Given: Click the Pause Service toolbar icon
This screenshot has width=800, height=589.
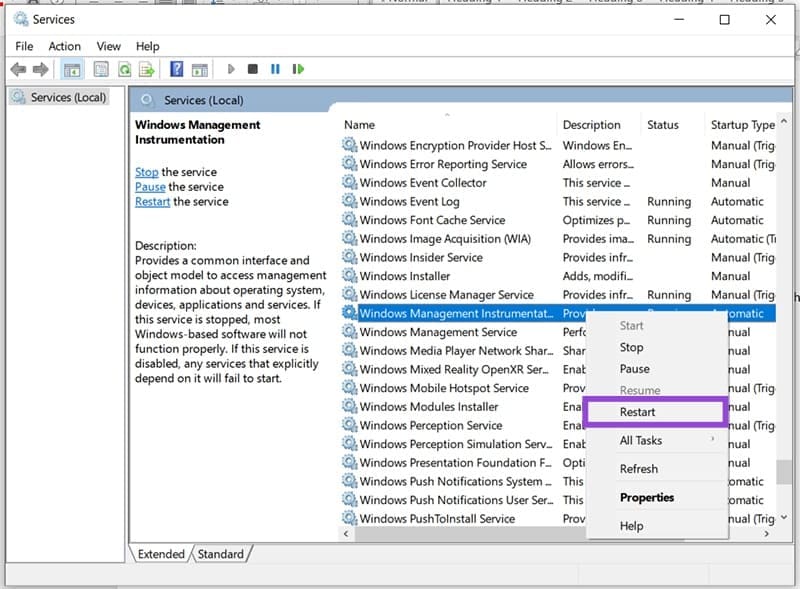Looking at the screenshot, I should pos(274,68).
